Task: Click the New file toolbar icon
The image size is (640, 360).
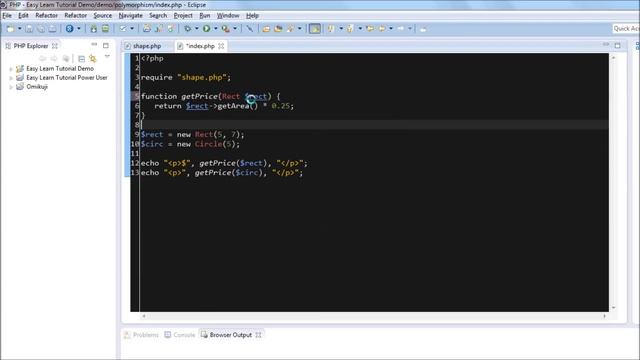Action: click(11, 29)
